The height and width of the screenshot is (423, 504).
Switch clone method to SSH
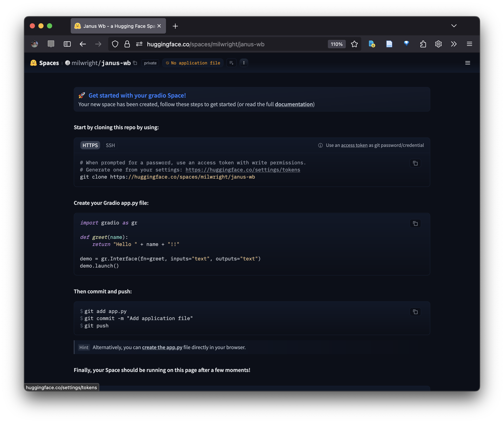coord(110,145)
